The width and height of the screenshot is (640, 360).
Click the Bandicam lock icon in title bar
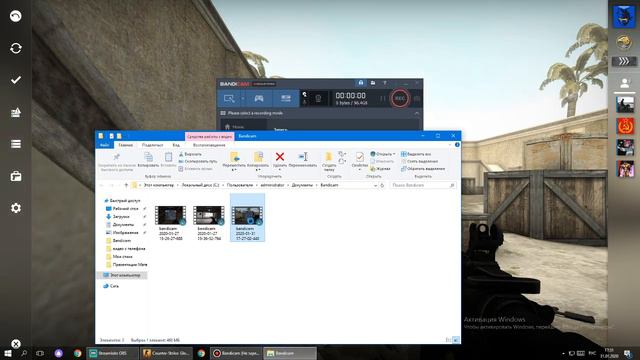tap(361, 83)
